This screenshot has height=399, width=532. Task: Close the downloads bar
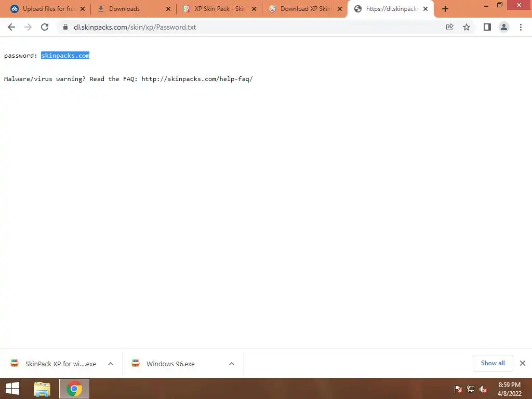(523, 363)
